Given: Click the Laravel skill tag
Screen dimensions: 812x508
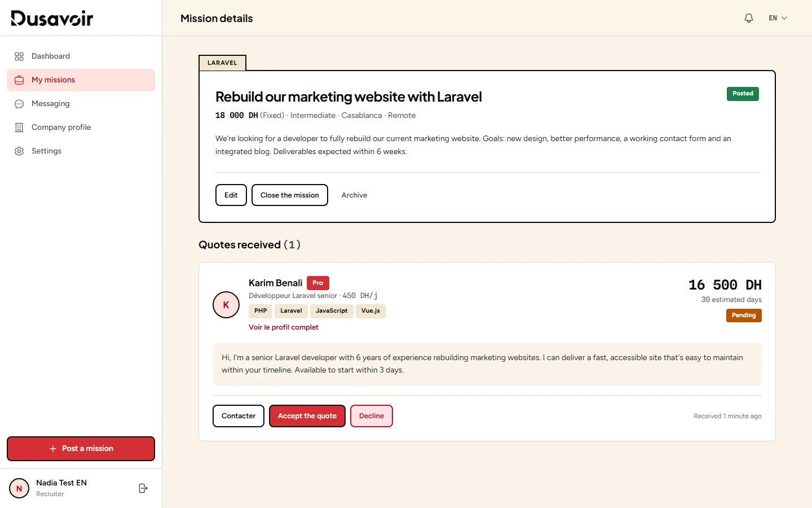Looking at the screenshot, I should [291, 311].
